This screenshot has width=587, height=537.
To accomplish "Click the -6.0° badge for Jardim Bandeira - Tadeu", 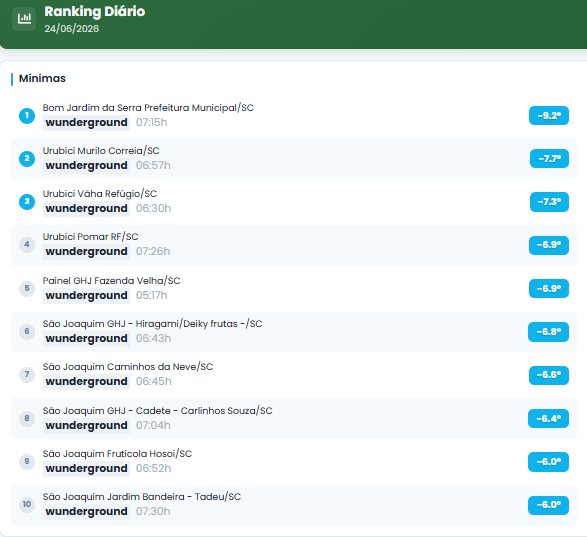I will coord(548,505).
